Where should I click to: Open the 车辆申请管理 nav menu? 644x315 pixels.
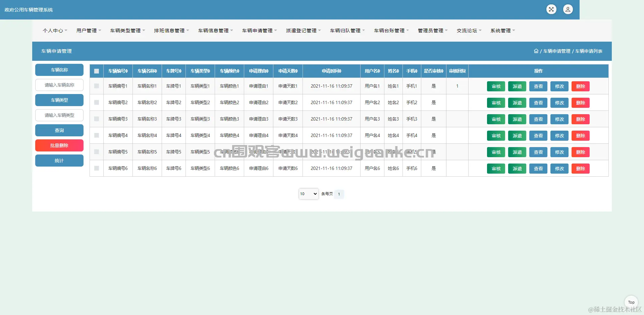[260, 31]
